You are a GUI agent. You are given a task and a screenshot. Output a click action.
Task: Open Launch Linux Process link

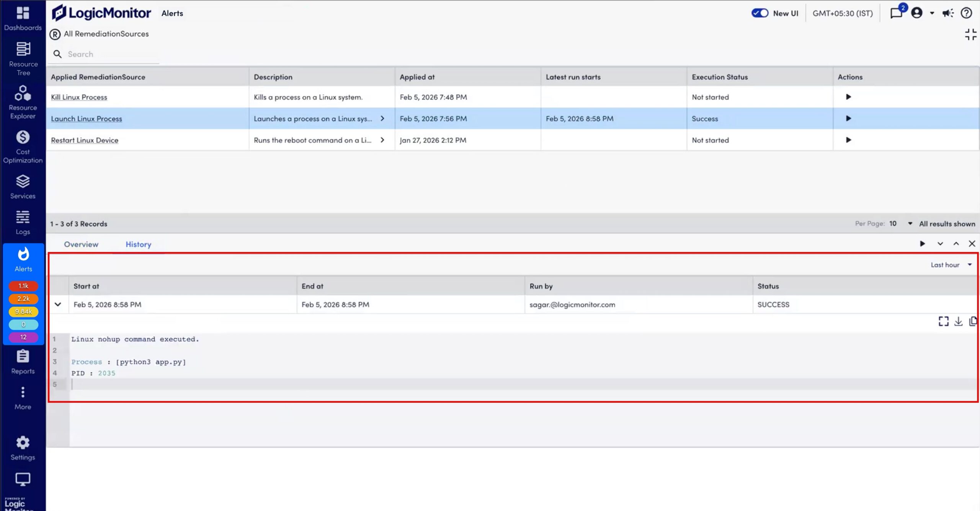coord(87,119)
